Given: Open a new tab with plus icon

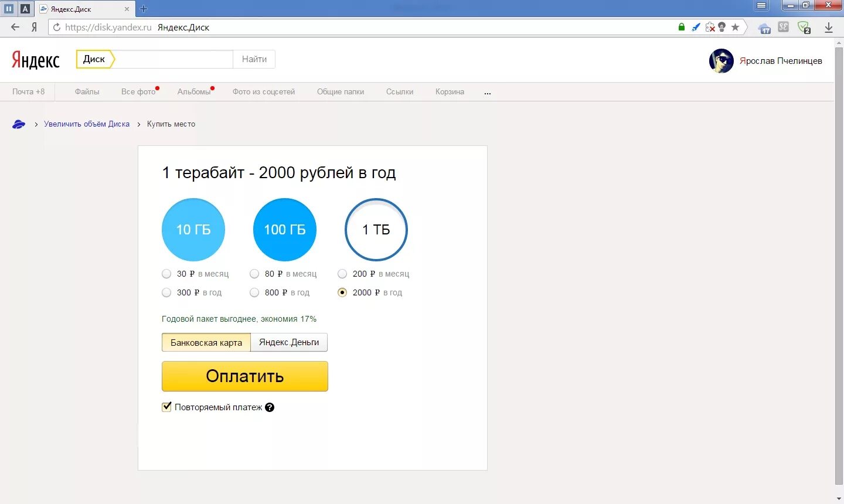Looking at the screenshot, I should (x=144, y=9).
